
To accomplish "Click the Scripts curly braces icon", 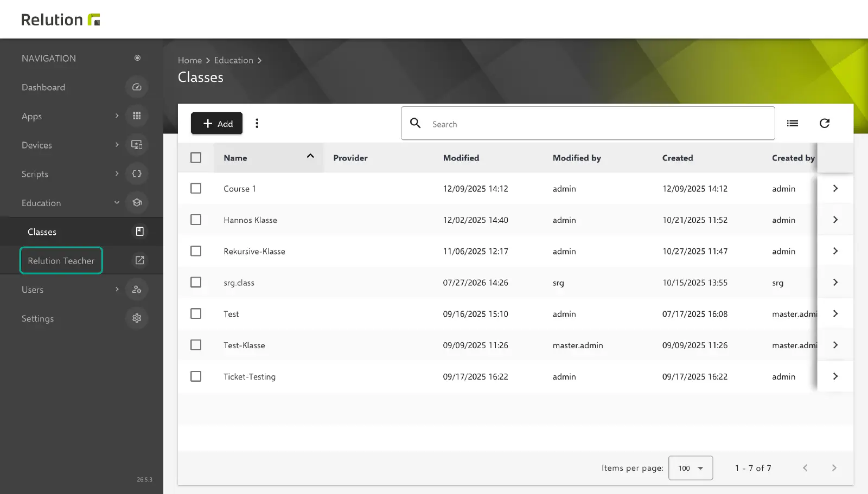I will [137, 174].
